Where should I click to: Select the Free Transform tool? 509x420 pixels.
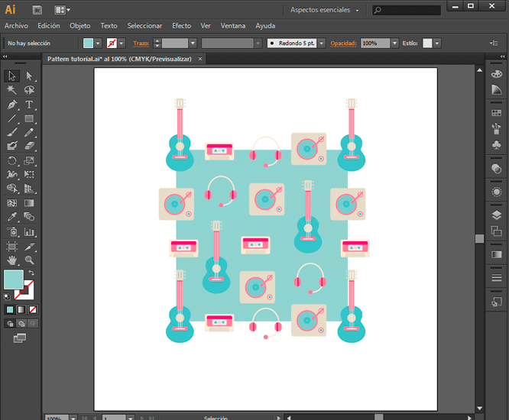click(29, 174)
